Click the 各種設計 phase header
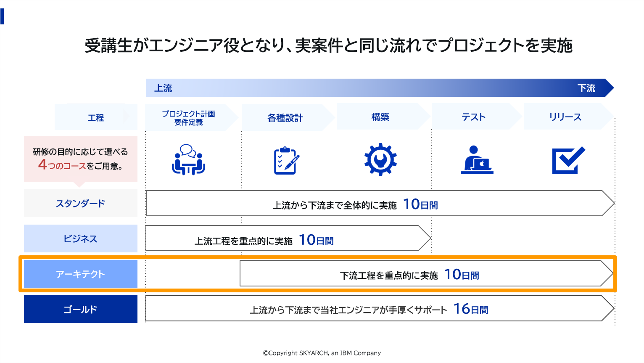Screen dimensions: 644x363 pos(285,118)
